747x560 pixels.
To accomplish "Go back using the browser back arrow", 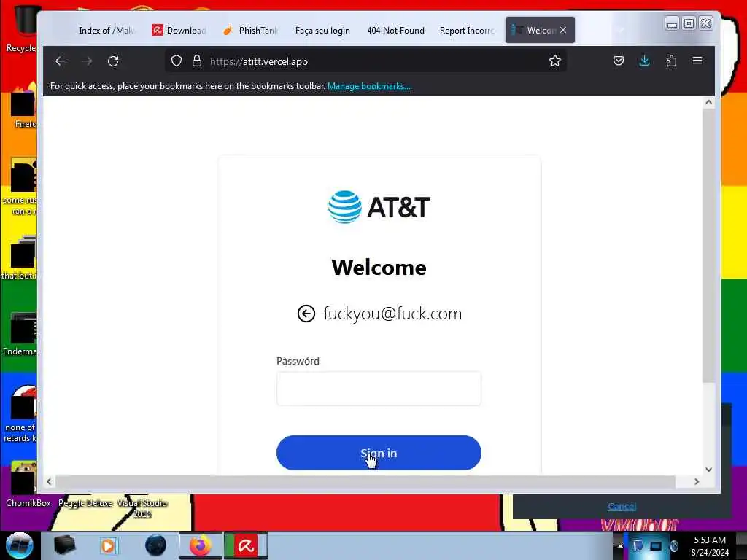I will (61, 61).
